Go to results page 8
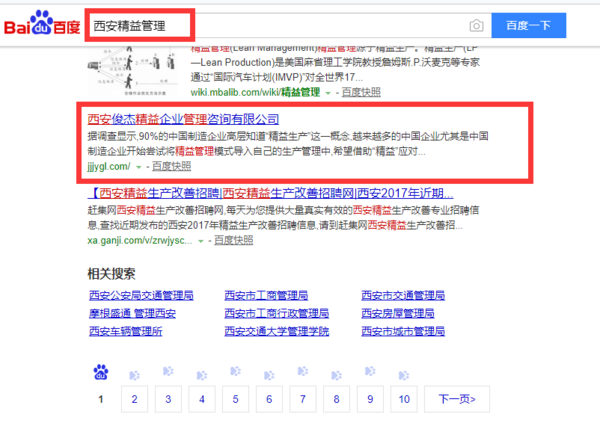 [336, 399]
